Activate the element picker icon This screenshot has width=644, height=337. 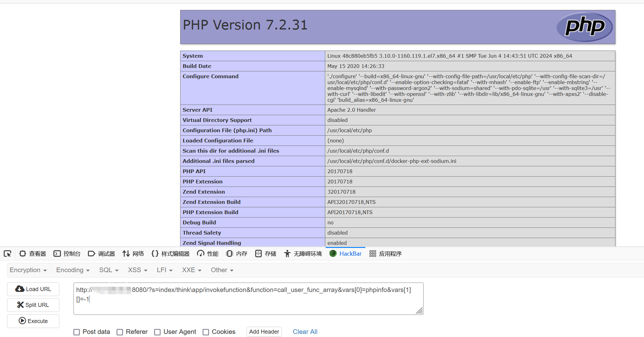[7, 254]
